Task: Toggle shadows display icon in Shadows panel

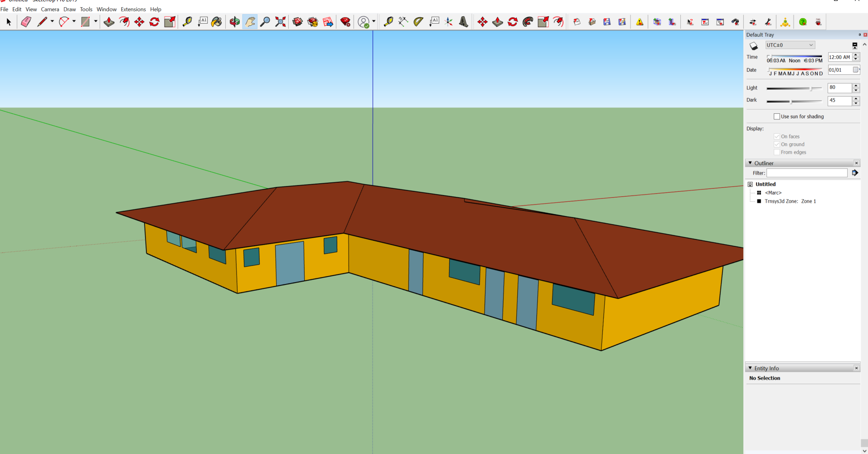Action: (x=753, y=46)
